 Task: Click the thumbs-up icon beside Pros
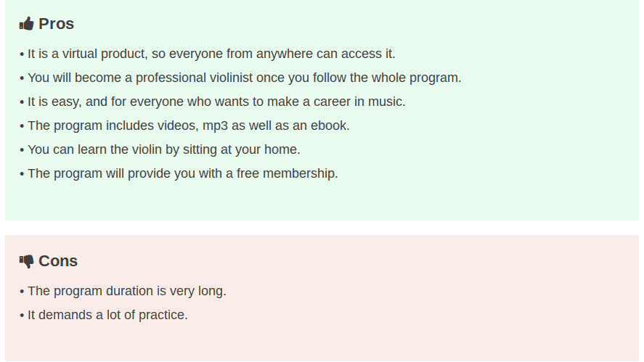click(26, 24)
